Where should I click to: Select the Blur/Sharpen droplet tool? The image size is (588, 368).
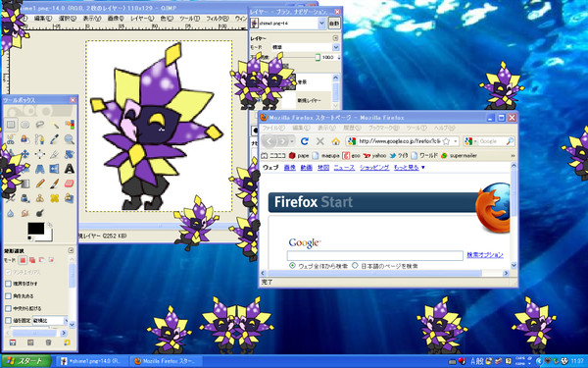pos(11,213)
